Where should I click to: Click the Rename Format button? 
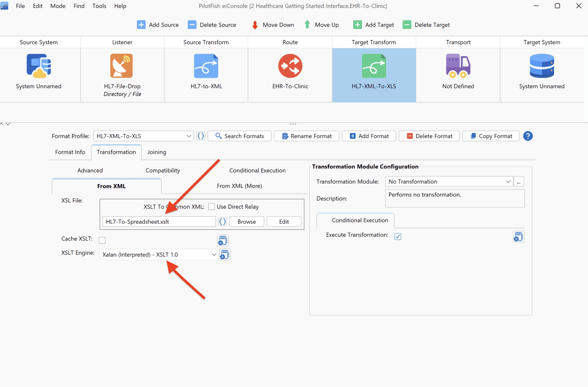pos(306,136)
